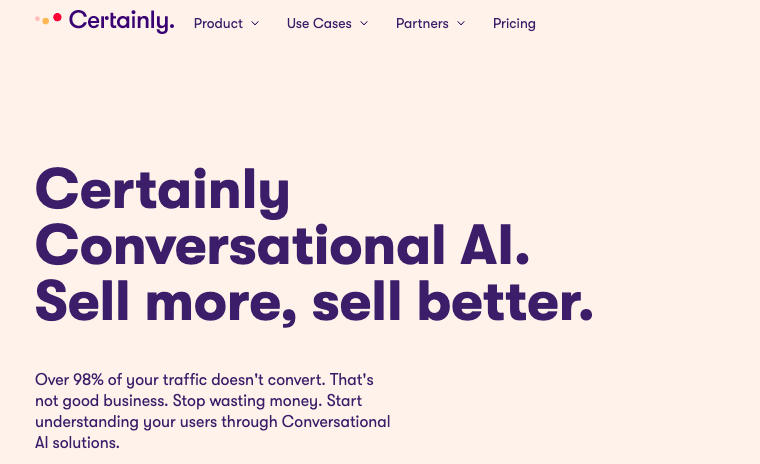The width and height of the screenshot is (760, 464).
Task: Expand the Use Cases dropdown chevron
Action: pos(364,23)
